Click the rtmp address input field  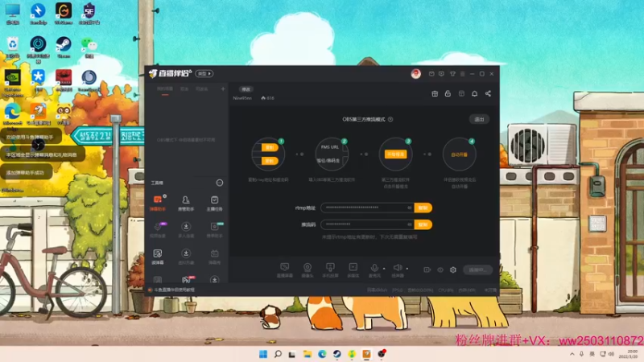coord(368,208)
